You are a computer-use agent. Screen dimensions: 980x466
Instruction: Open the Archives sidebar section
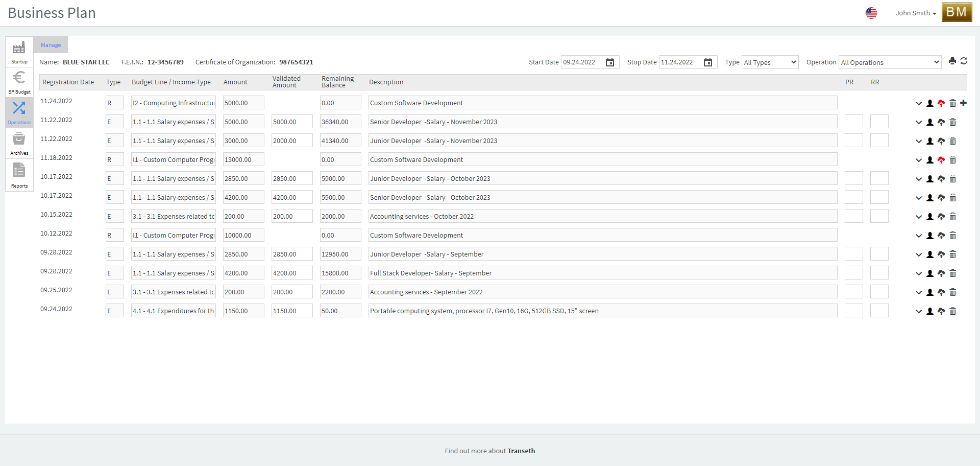coord(19,144)
